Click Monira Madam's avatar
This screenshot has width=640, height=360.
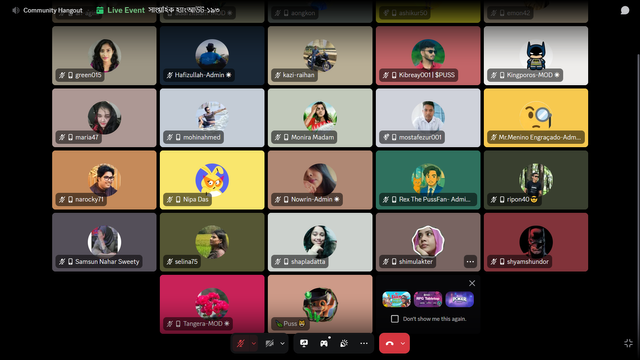[x=320, y=118]
